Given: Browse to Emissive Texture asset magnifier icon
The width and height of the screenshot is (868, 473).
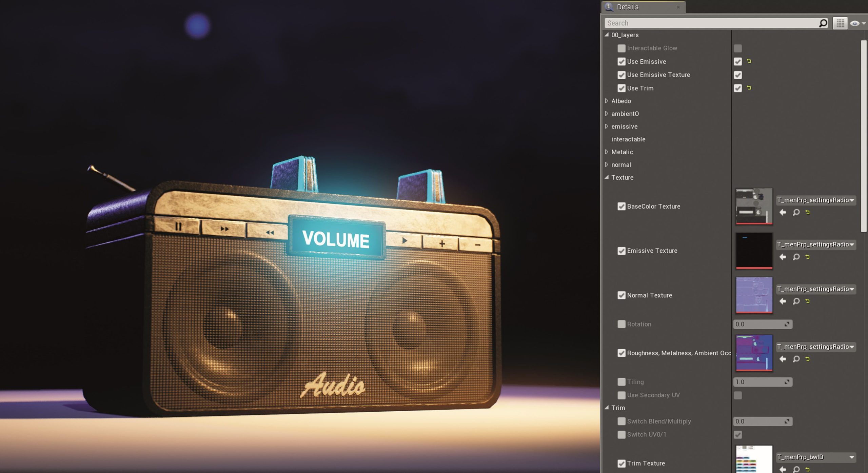Looking at the screenshot, I should [x=796, y=257].
